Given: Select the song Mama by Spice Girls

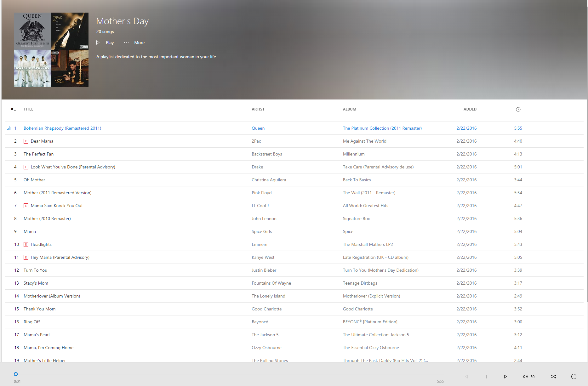Looking at the screenshot, I should point(30,231).
